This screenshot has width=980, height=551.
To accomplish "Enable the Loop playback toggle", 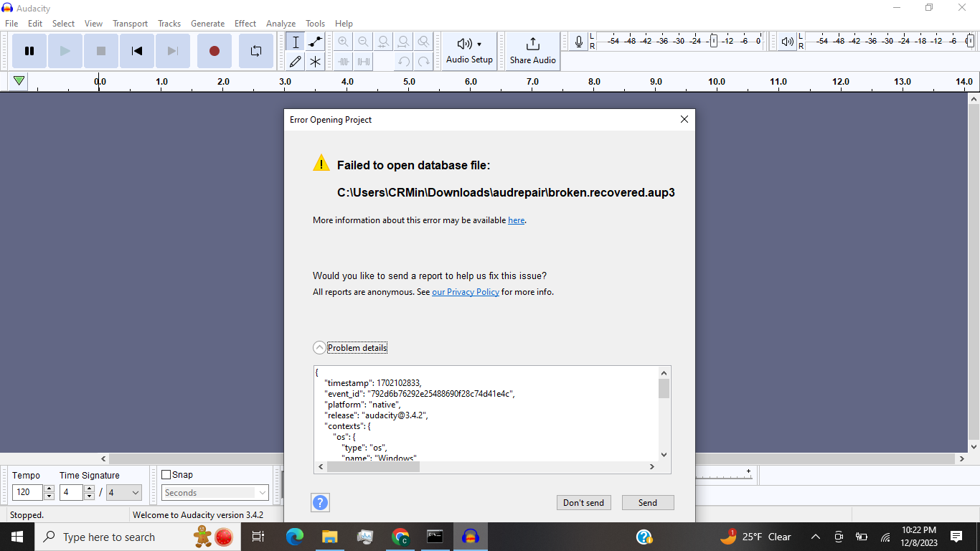I will coord(255,50).
